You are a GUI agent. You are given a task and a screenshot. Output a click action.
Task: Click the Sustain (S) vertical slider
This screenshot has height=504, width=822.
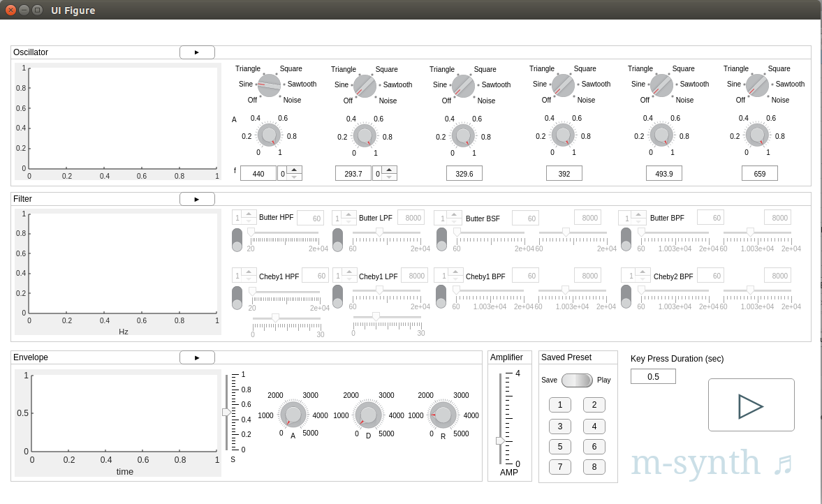click(227, 413)
